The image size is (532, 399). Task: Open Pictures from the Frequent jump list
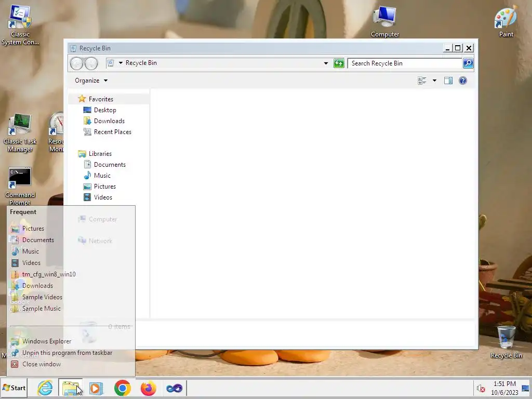coord(71,229)
